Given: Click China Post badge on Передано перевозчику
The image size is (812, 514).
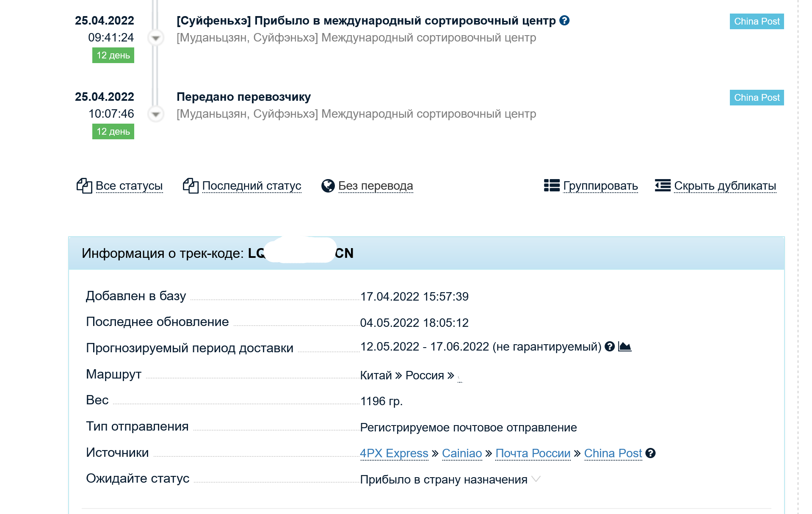Looking at the screenshot, I should (757, 97).
